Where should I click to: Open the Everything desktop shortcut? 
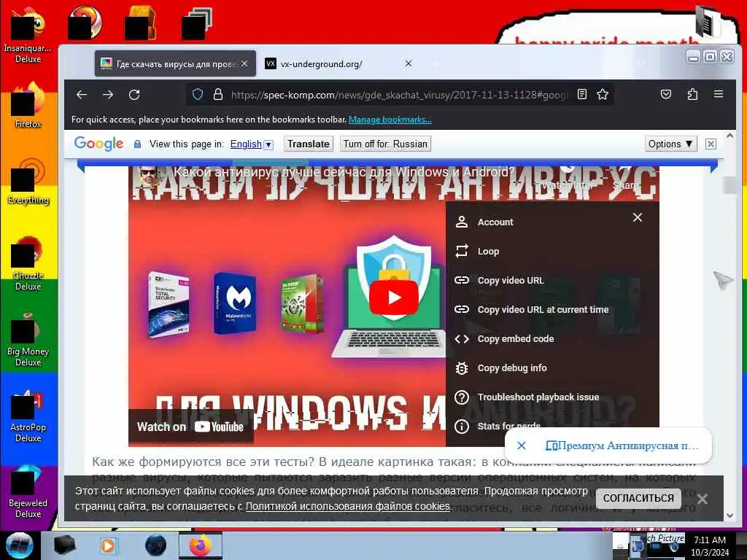pos(28,182)
